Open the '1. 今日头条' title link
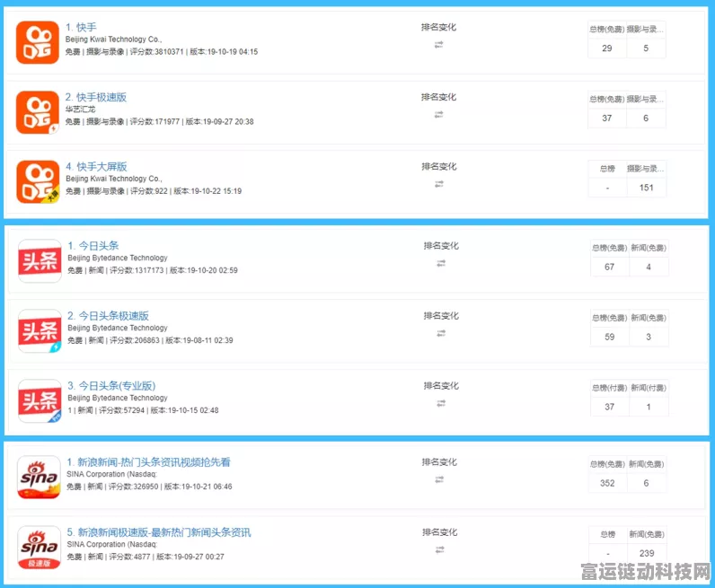 (93, 246)
